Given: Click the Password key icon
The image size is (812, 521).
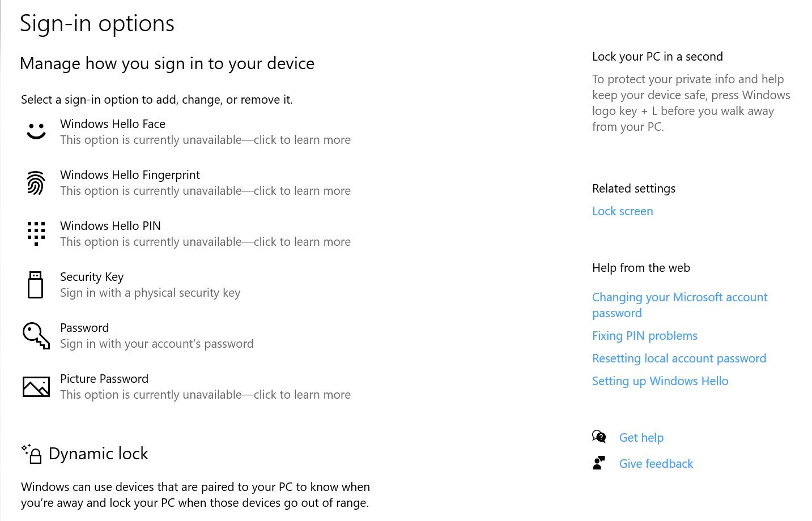Looking at the screenshot, I should 36,335.
